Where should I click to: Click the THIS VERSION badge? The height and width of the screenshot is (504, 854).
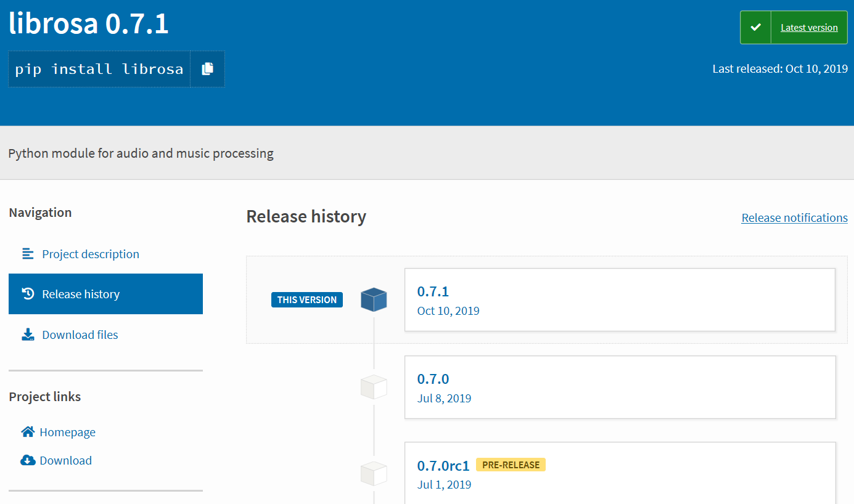(306, 300)
